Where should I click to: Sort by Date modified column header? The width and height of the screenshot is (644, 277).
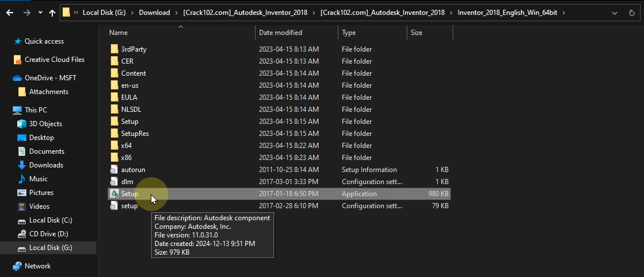[x=280, y=33]
